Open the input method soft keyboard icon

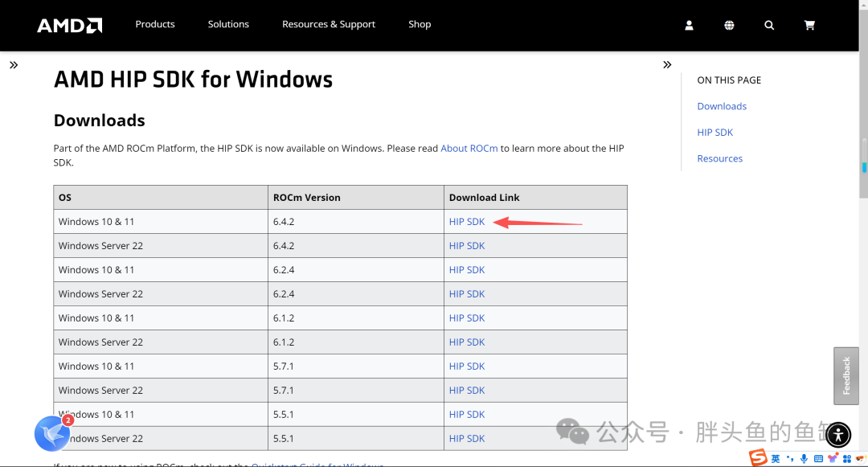click(x=818, y=459)
